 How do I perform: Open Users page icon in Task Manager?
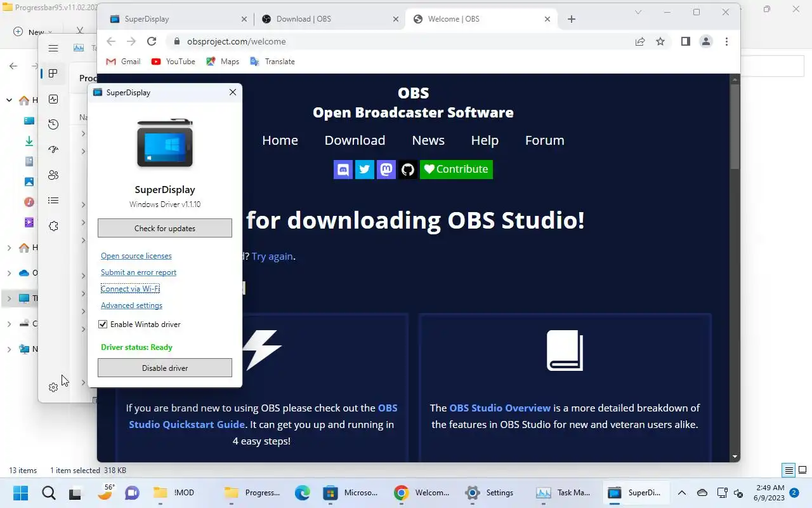(53, 175)
